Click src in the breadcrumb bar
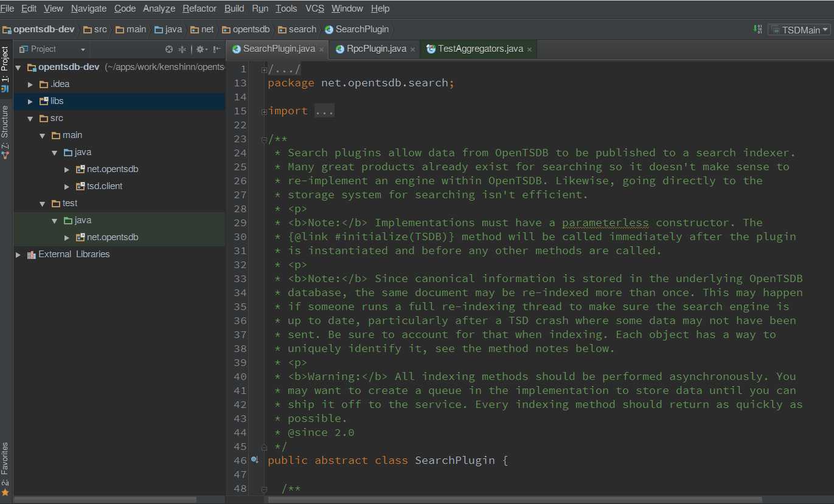The image size is (834, 504). click(95, 29)
